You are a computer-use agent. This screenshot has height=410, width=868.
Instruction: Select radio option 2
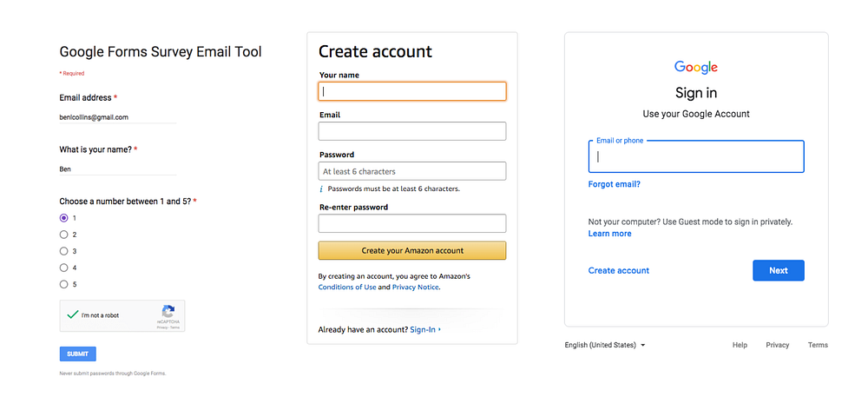(x=63, y=235)
